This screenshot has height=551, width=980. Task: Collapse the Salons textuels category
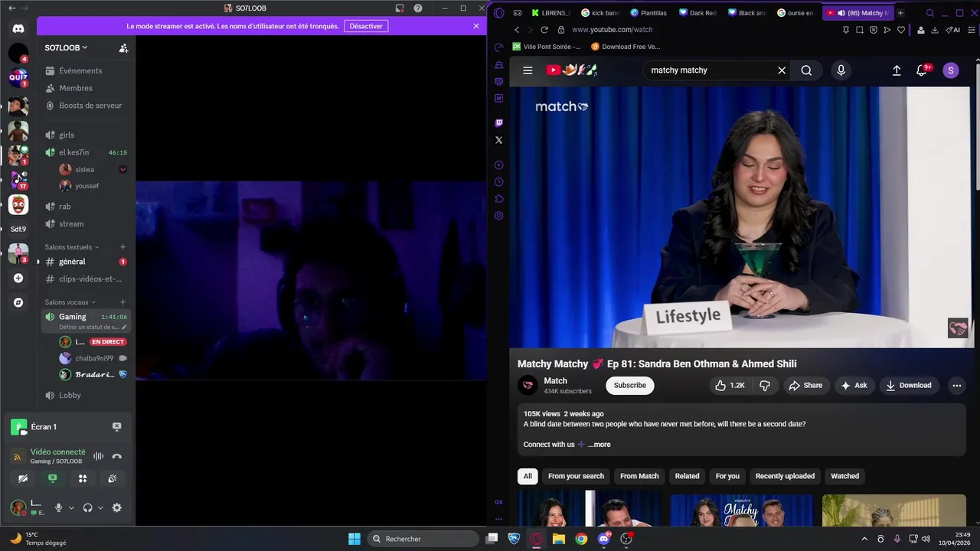point(72,247)
